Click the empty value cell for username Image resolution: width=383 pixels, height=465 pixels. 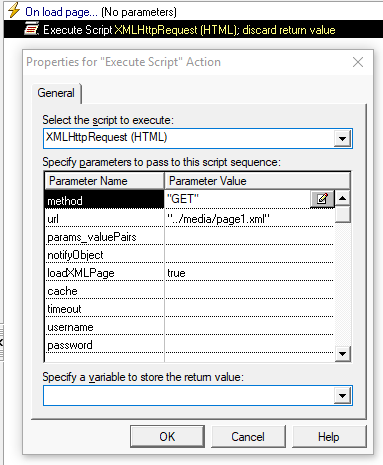249,327
